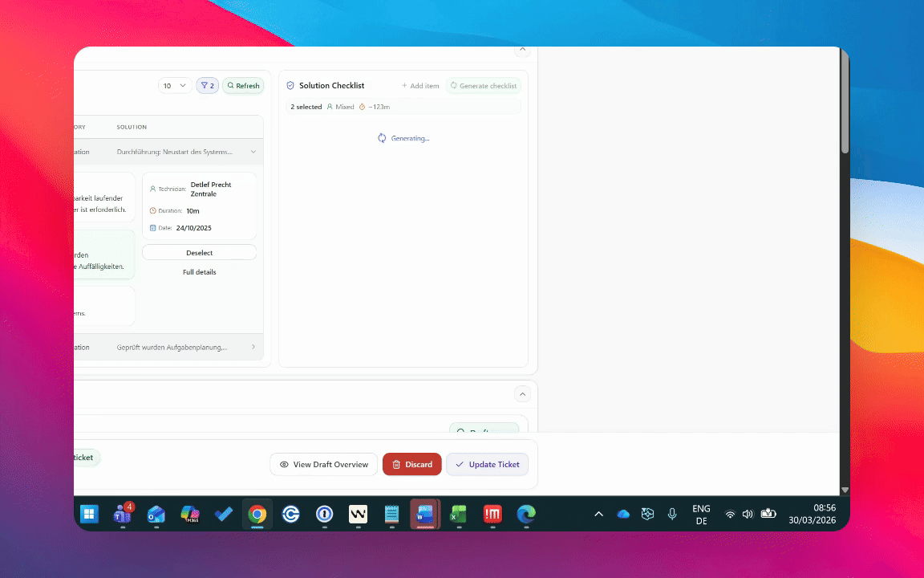Open Microsoft To Do from the taskbar

(x=223, y=515)
